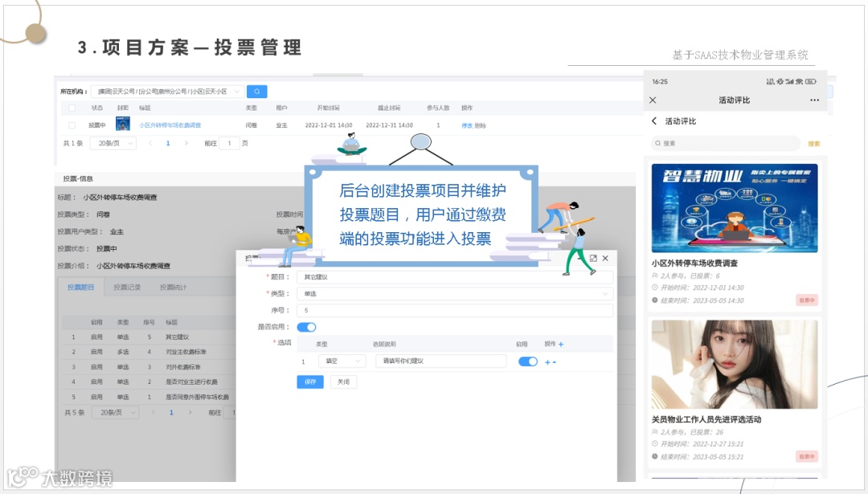Click the upper 前往 page number field
This screenshot has height=494, width=868.
tap(229, 143)
